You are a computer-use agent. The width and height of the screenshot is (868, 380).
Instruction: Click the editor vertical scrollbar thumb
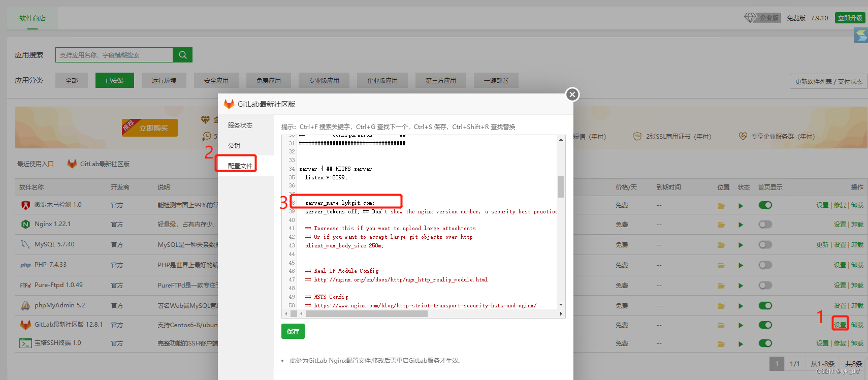561,186
